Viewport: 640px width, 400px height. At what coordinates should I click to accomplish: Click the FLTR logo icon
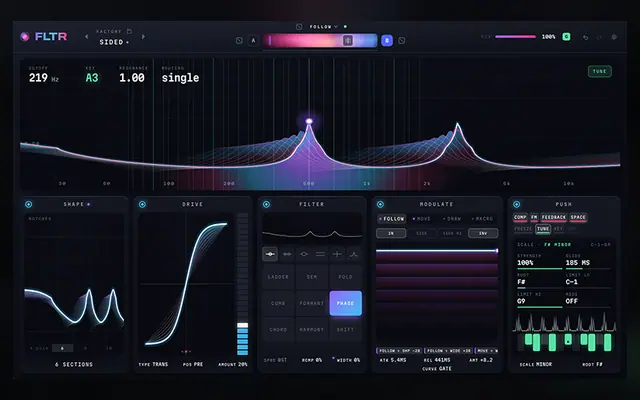point(25,37)
